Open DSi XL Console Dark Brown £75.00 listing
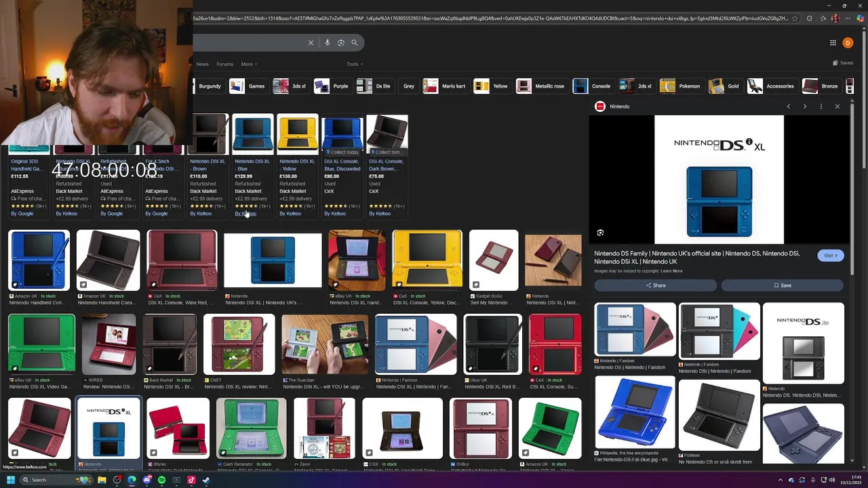 387,166
